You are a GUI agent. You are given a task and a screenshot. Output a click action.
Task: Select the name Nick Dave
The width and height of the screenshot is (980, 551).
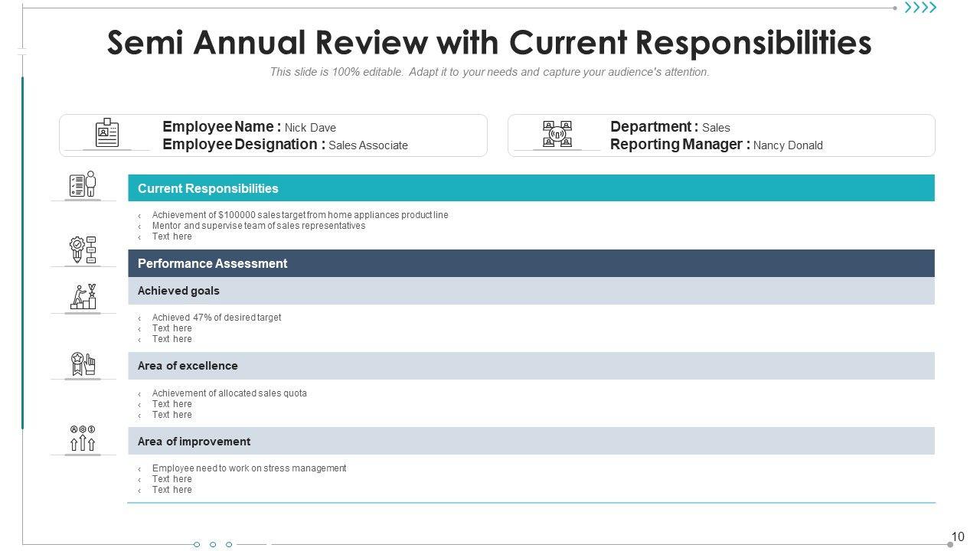click(310, 128)
